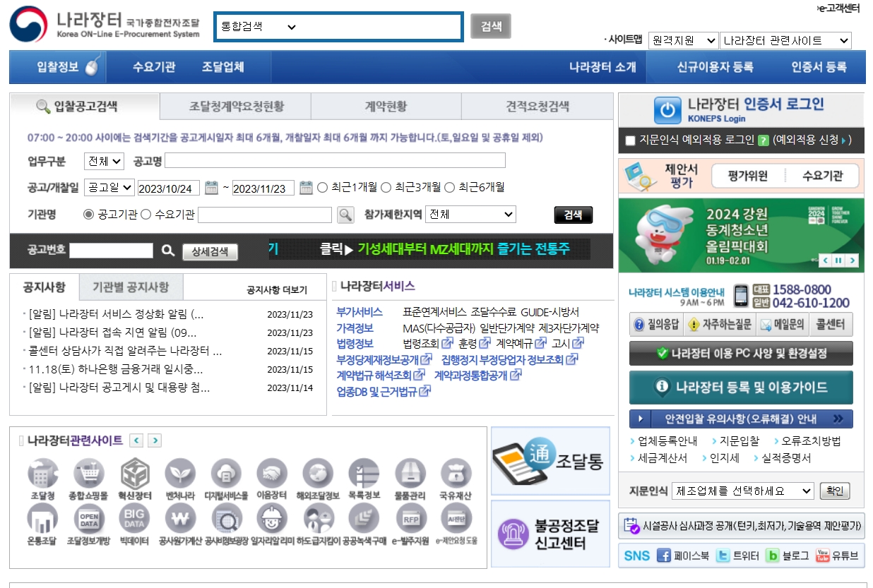Switch to 조달청계약요청현황 tab
Image resolution: width=873 pixels, height=588 pixels.
tap(236, 107)
